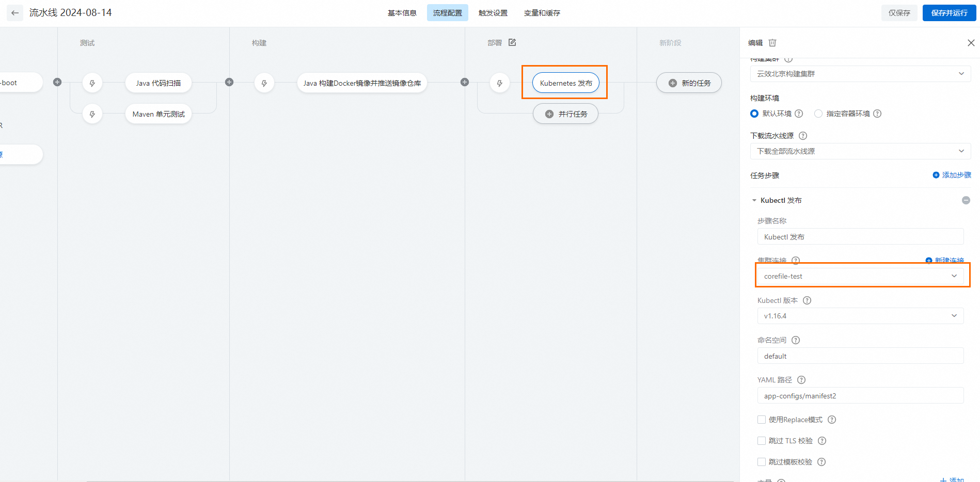Click lightning trigger icon before Java 代码扫描
The image size is (980, 482).
coord(92,83)
